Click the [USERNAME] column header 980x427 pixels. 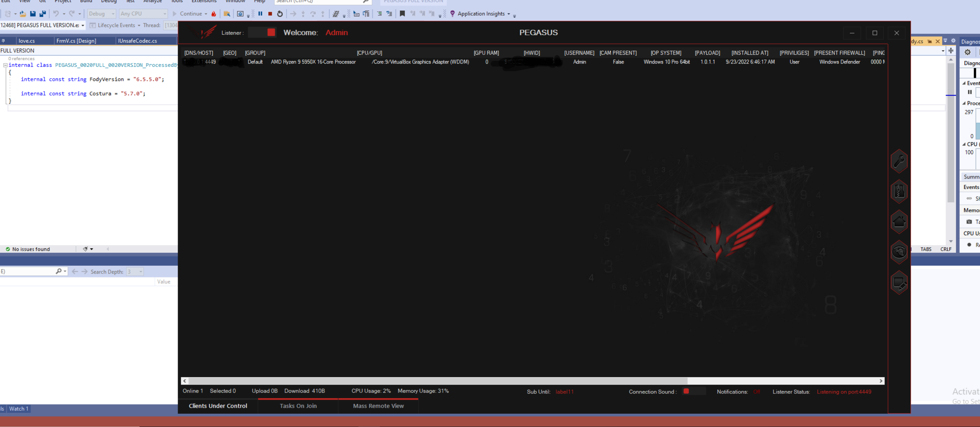(x=579, y=53)
